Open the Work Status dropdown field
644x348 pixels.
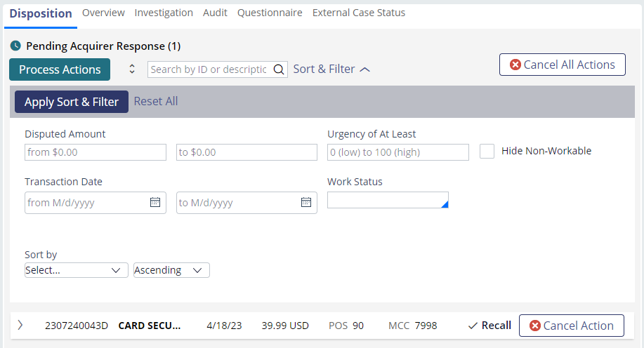[388, 200]
